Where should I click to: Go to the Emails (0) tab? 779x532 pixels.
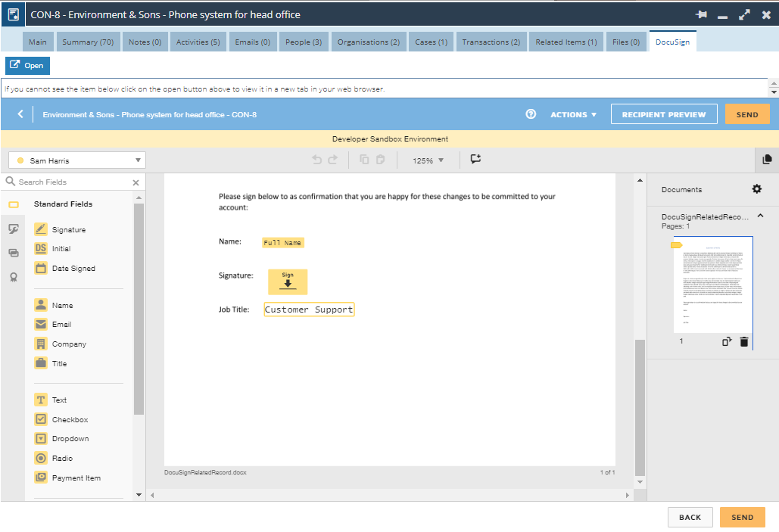[x=253, y=42]
